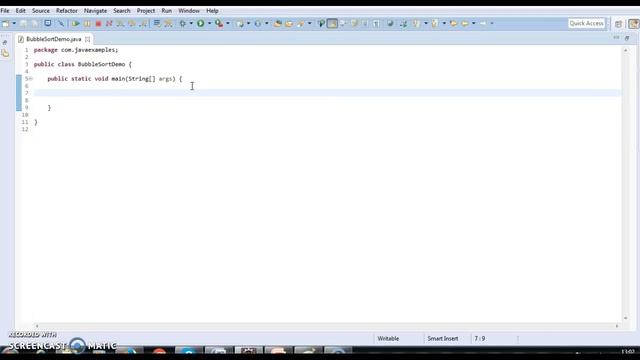
Task: Click the Step Over icon
Action: tap(132, 24)
